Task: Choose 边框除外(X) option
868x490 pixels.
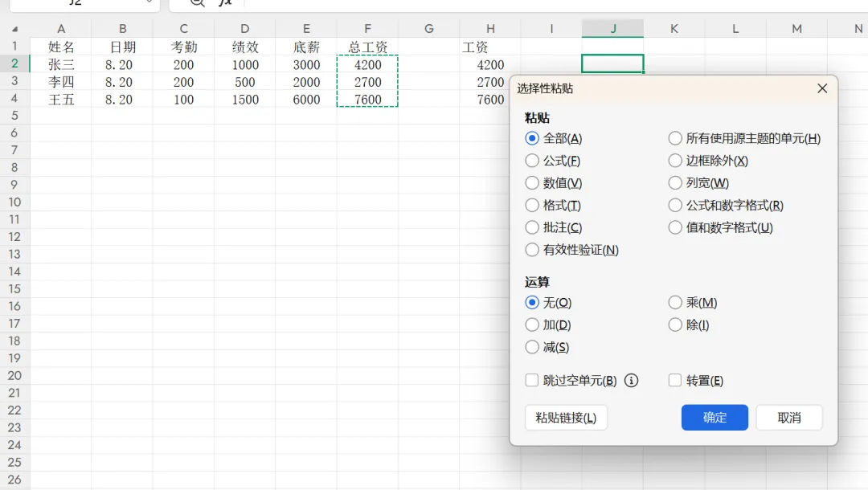Action: tap(675, 161)
